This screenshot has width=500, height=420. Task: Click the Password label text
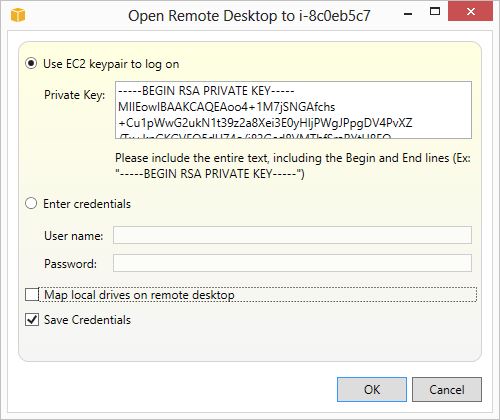click(70, 264)
